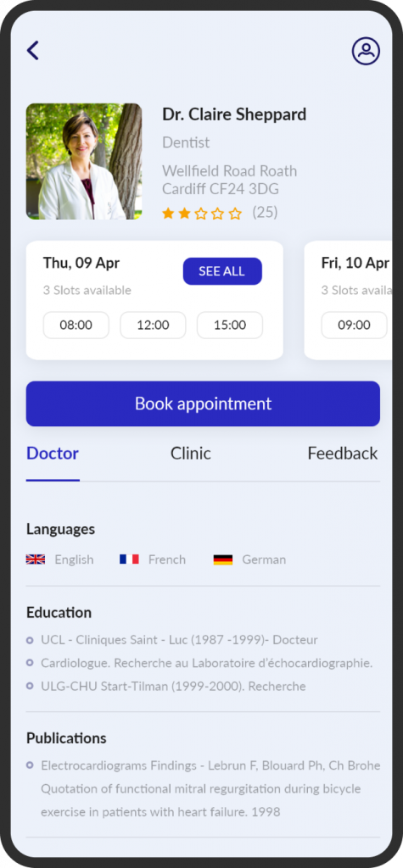Expand all slots with SEE ALL
Viewport: 403px width, 868px height.
pos(222,271)
